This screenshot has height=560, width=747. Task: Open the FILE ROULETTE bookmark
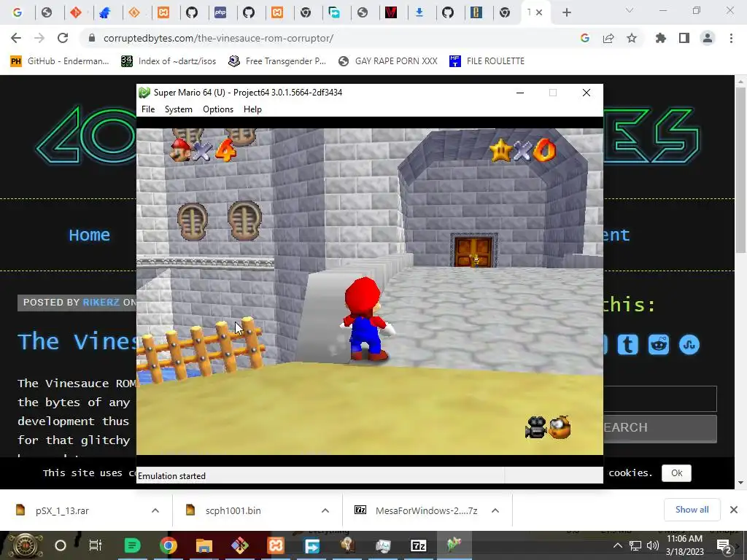(x=487, y=61)
